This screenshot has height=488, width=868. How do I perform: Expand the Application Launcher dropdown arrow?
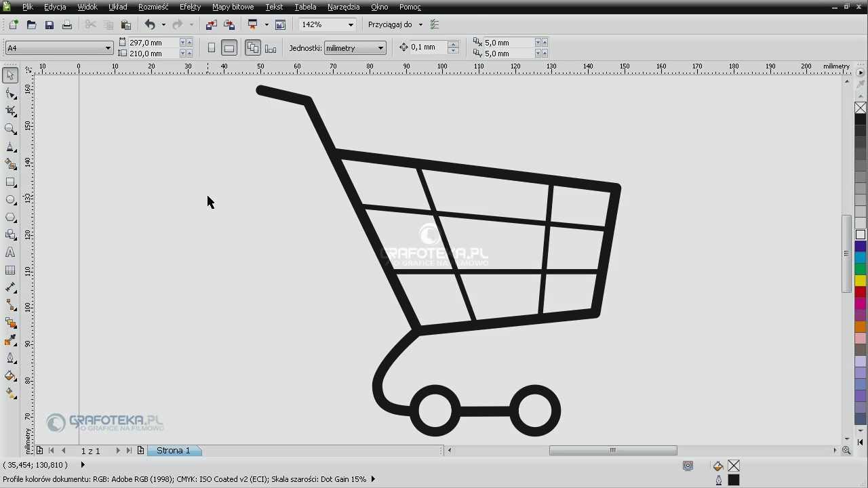click(x=267, y=25)
